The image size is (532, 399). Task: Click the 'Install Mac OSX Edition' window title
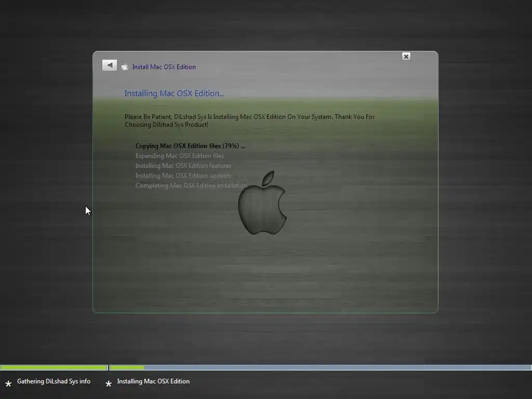(x=164, y=67)
